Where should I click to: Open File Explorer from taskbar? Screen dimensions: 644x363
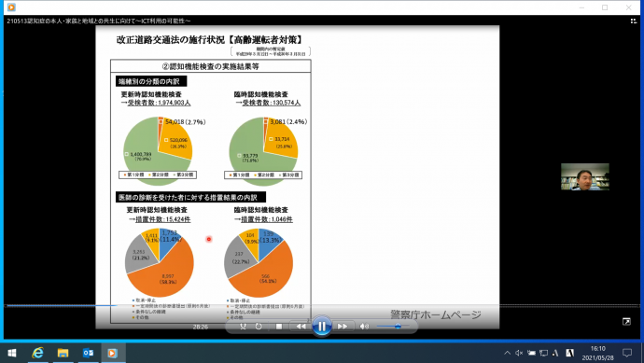pos(63,353)
